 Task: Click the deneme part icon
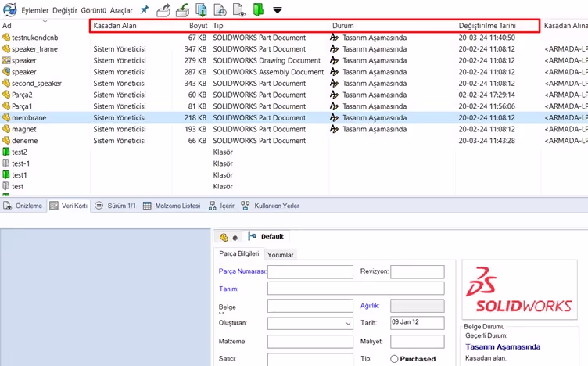click(x=6, y=140)
